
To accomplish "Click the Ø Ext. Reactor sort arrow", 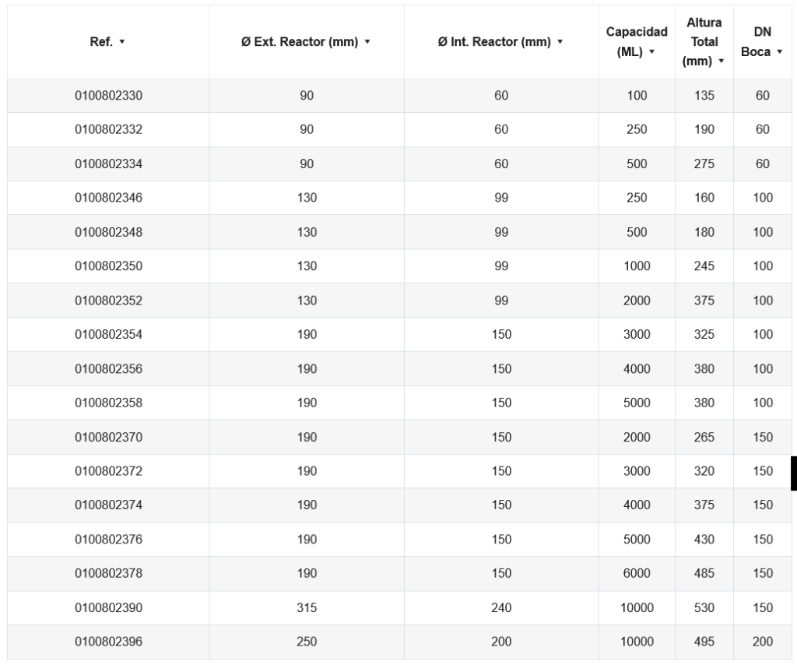I will coord(367,42).
